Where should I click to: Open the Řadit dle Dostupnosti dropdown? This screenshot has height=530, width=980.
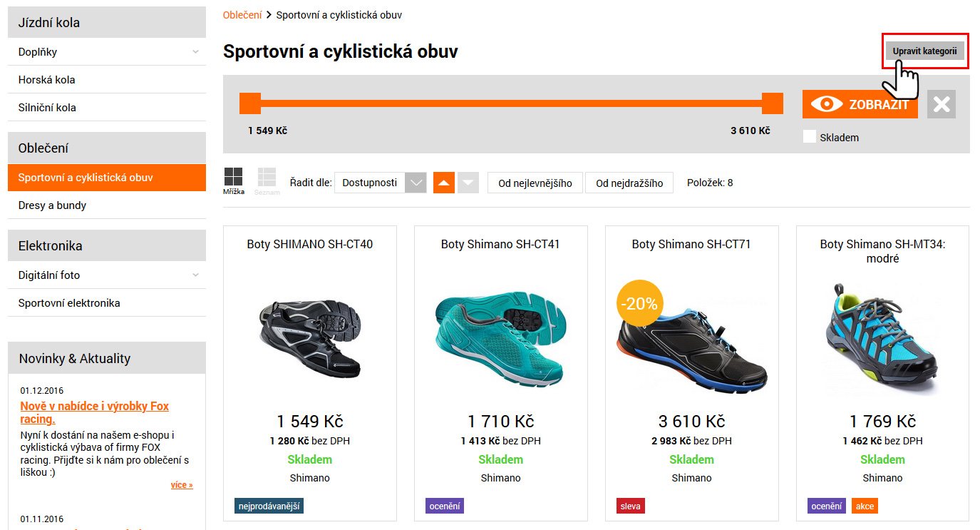(380, 183)
